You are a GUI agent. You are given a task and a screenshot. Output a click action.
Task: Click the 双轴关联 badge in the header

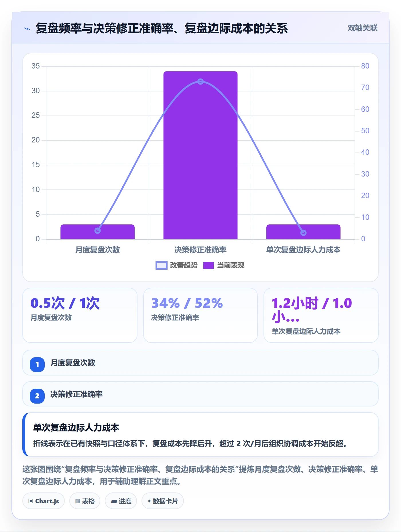coord(362,28)
